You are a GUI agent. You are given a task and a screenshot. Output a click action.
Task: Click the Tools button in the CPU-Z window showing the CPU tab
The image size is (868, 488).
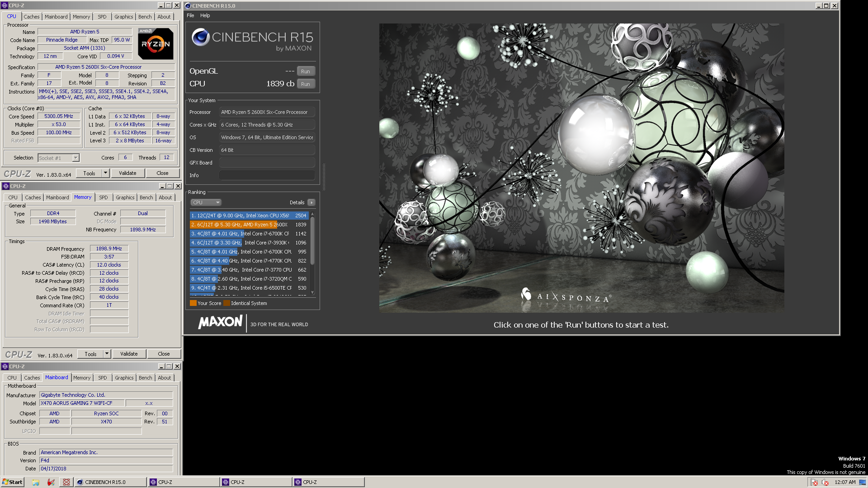click(89, 173)
